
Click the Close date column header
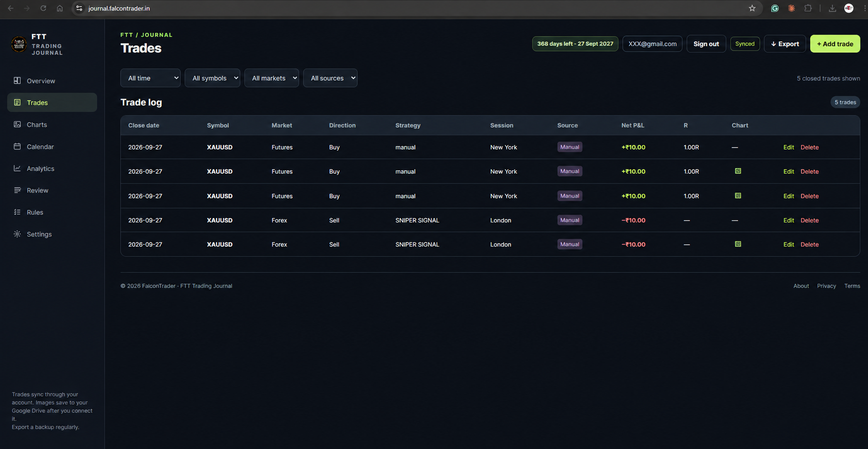(x=144, y=125)
